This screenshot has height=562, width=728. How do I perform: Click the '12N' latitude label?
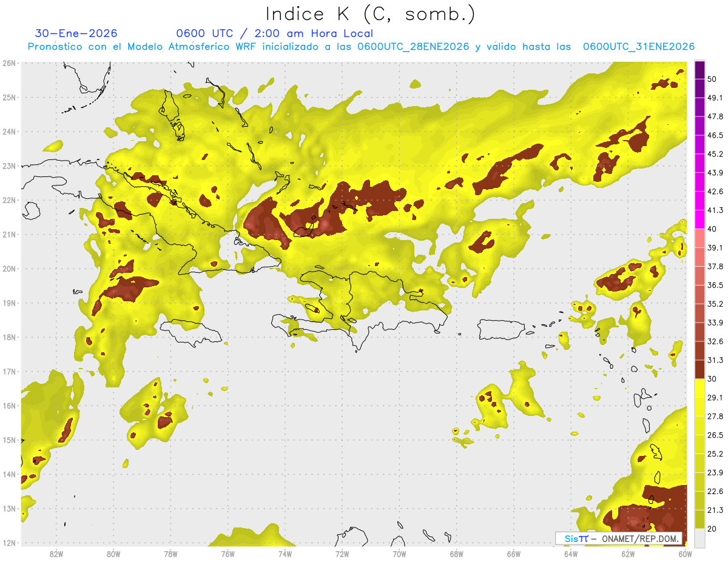tap(8, 543)
